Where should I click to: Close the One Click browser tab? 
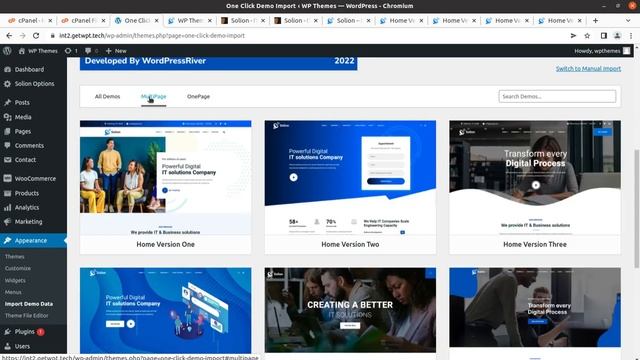[x=156, y=20]
